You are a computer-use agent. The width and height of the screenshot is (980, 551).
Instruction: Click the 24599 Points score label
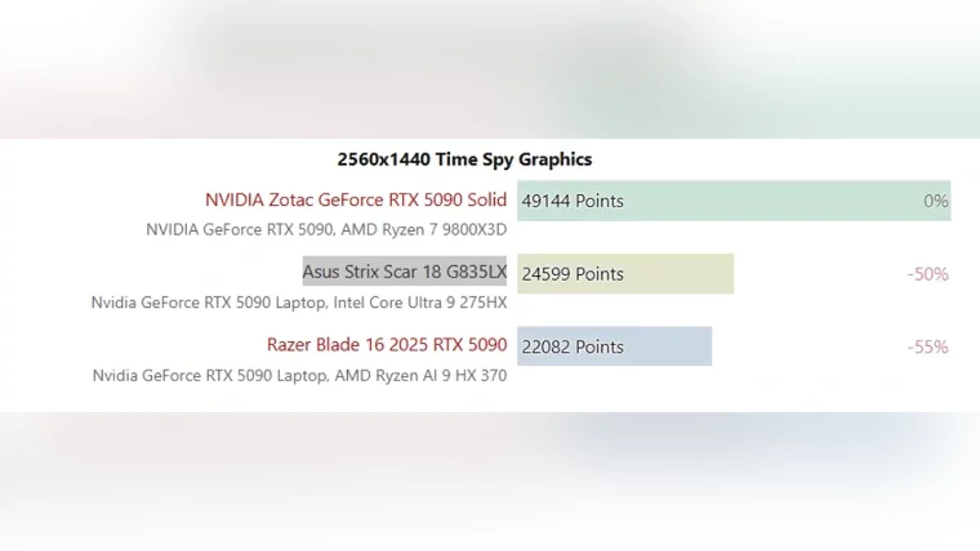[x=572, y=273]
